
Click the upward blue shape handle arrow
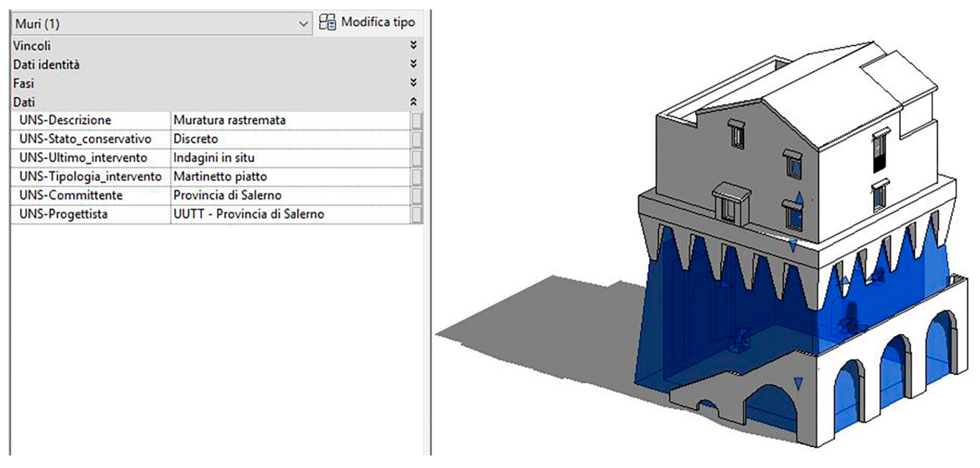pos(799,198)
